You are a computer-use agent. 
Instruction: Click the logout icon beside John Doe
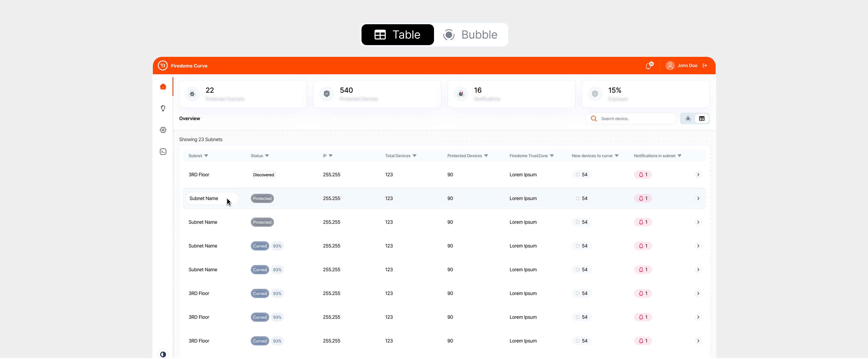[x=705, y=65]
